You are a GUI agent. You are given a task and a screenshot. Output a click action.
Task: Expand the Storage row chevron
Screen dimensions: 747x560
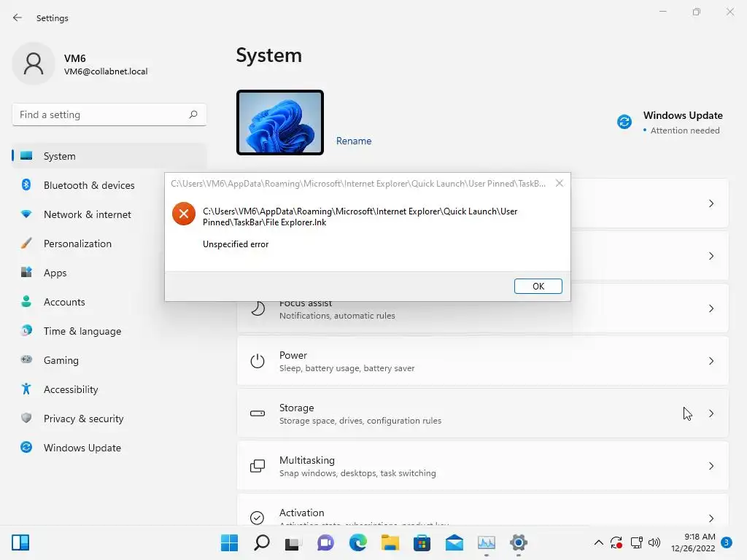[x=711, y=413]
